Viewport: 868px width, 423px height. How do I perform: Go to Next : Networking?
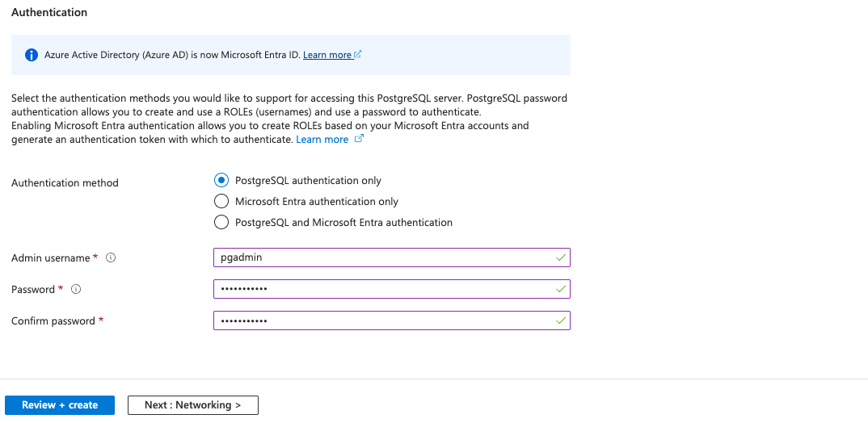pos(193,405)
